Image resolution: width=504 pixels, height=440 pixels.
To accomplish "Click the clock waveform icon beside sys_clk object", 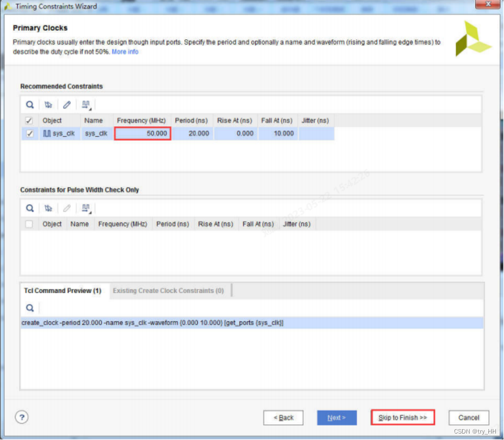I will click(x=47, y=133).
